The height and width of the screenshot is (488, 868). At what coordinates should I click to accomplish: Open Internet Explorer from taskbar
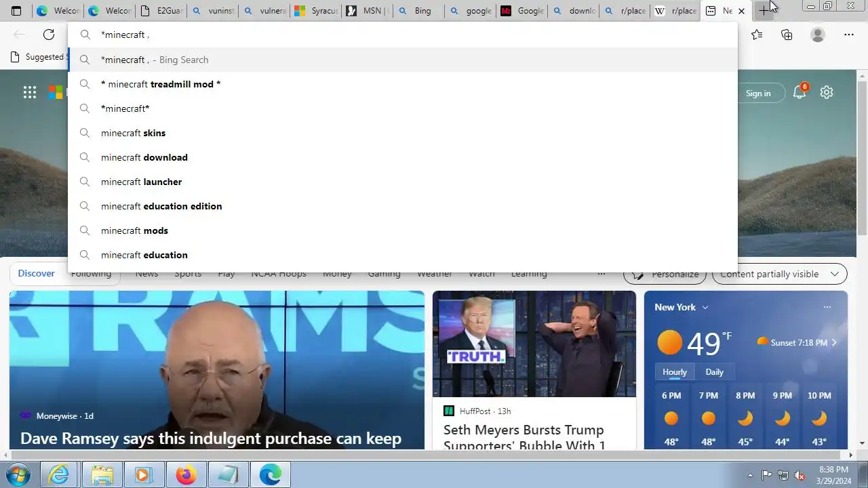click(60, 474)
